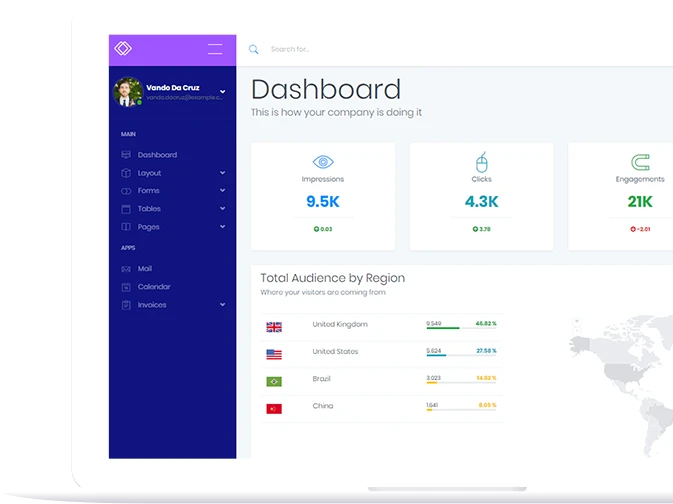
Task: Open Invoices in the sidebar
Action: (x=152, y=305)
